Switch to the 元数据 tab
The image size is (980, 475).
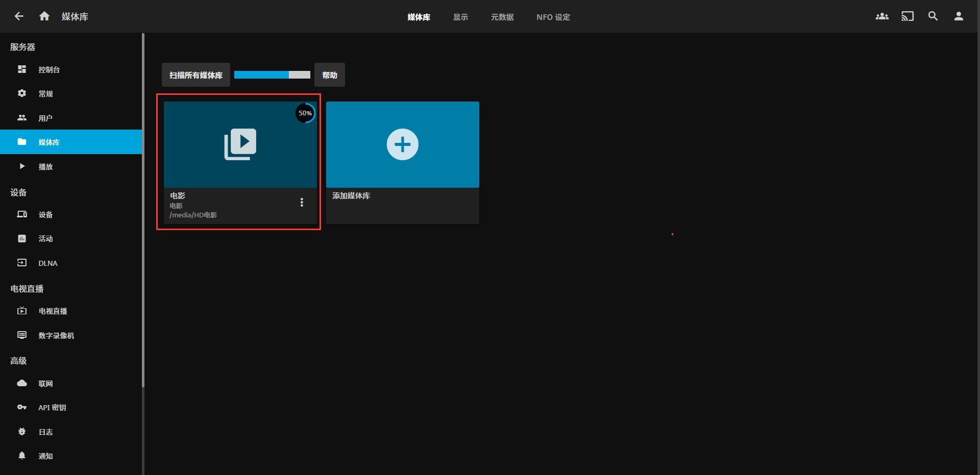coord(502,17)
